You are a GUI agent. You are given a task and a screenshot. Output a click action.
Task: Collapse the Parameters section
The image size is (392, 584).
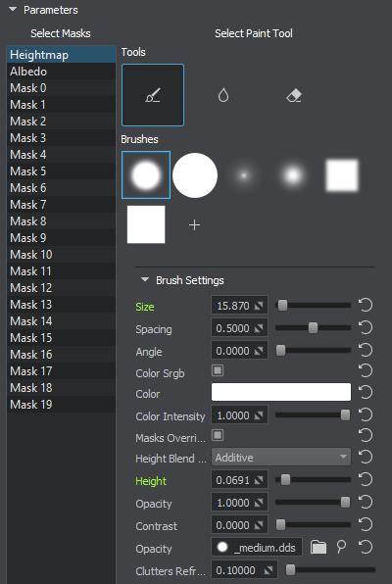pyautogui.click(x=13, y=10)
